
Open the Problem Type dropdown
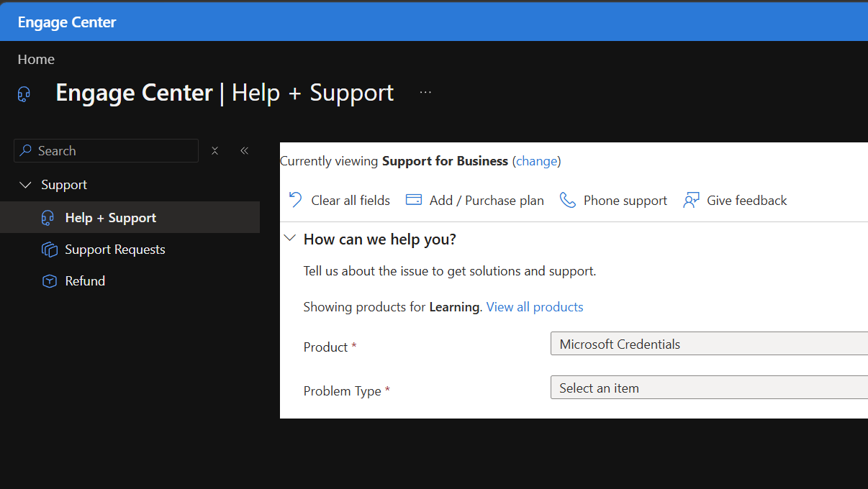click(x=709, y=388)
